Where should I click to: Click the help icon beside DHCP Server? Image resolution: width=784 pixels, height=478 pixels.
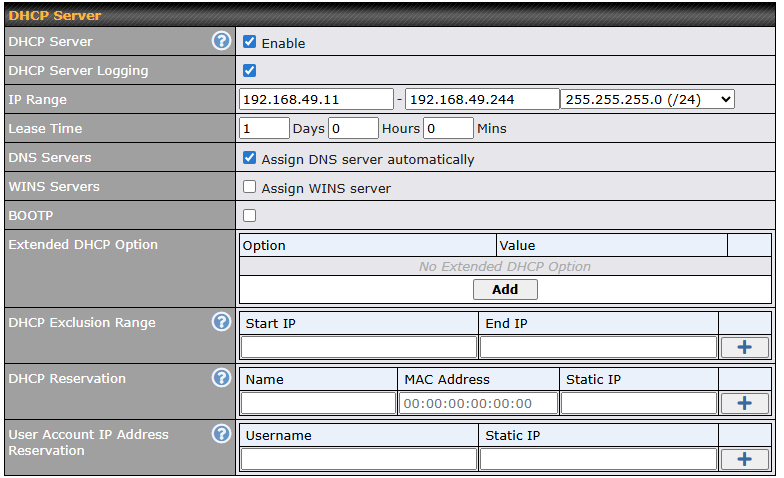click(x=221, y=42)
